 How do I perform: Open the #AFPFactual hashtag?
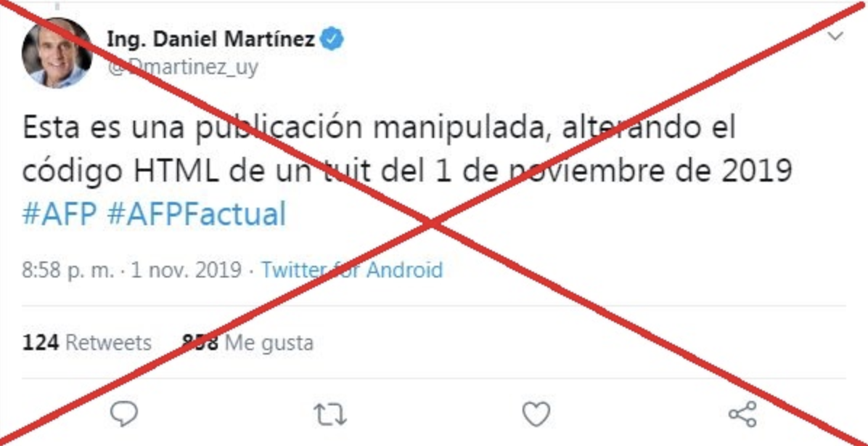(197, 214)
